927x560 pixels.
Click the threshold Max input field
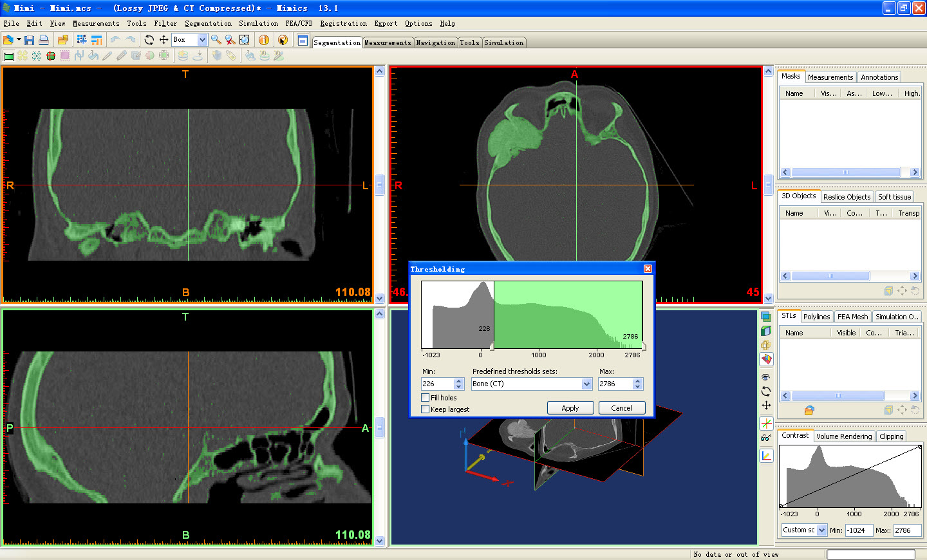(615, 384)
